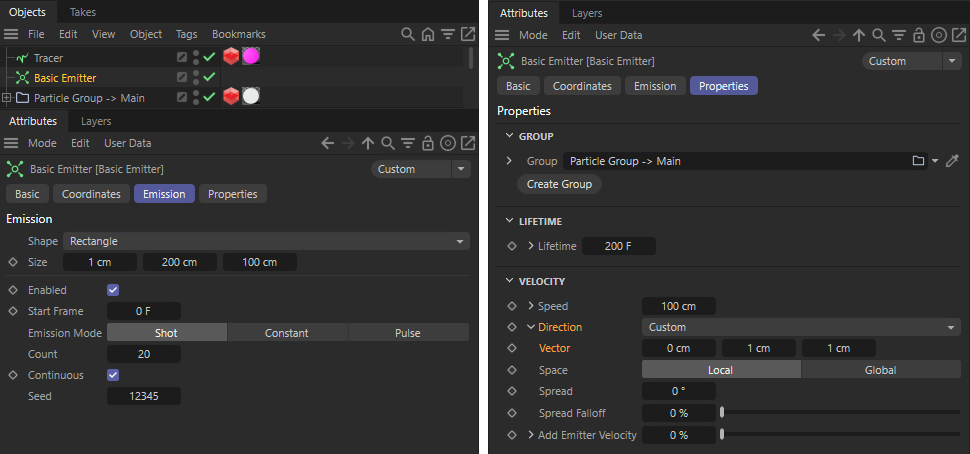
Task: Click the eyedropper picker next to Group field
Action: (952, 161)
